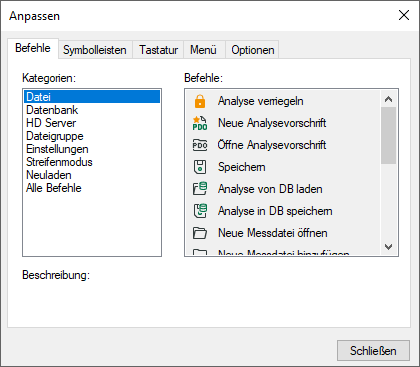Click the Analyse von DB laden icon
The image size is (420, 367).
point(200,189)
